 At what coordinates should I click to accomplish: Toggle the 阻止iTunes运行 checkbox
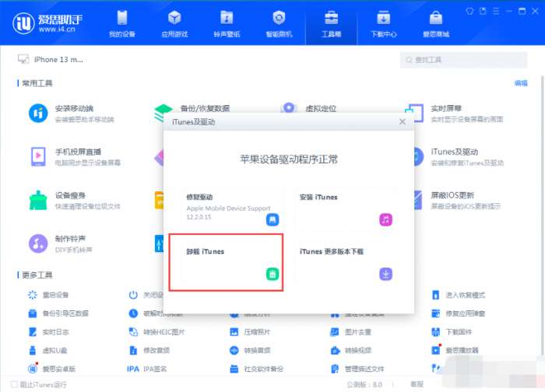click(x=14, y=384)
